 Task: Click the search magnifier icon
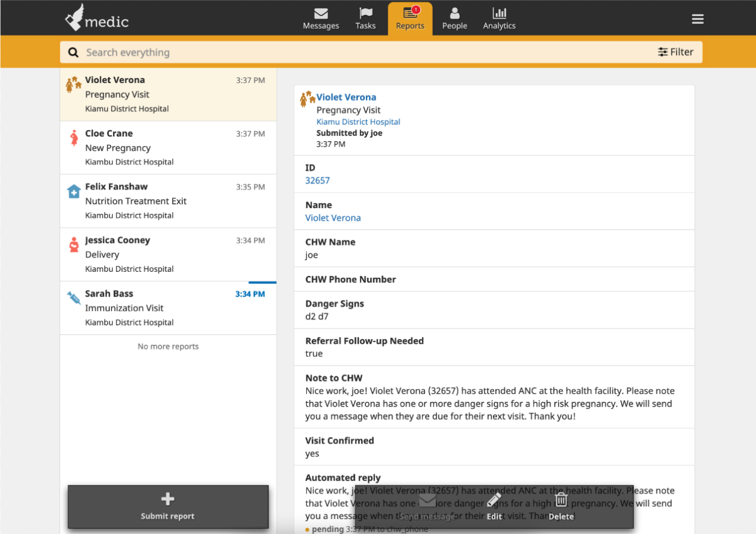73,52
